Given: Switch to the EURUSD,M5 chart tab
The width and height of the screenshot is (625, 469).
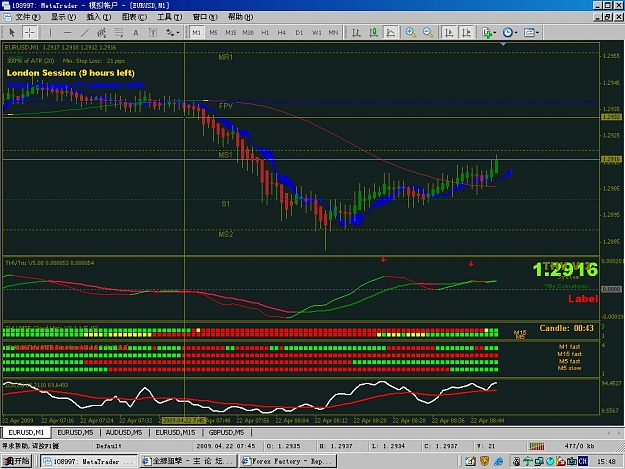Looking at the screenshot, I should point(75,433).
